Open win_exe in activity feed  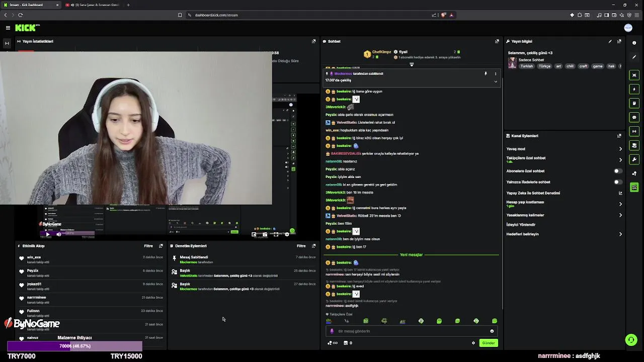coord(34,257)
